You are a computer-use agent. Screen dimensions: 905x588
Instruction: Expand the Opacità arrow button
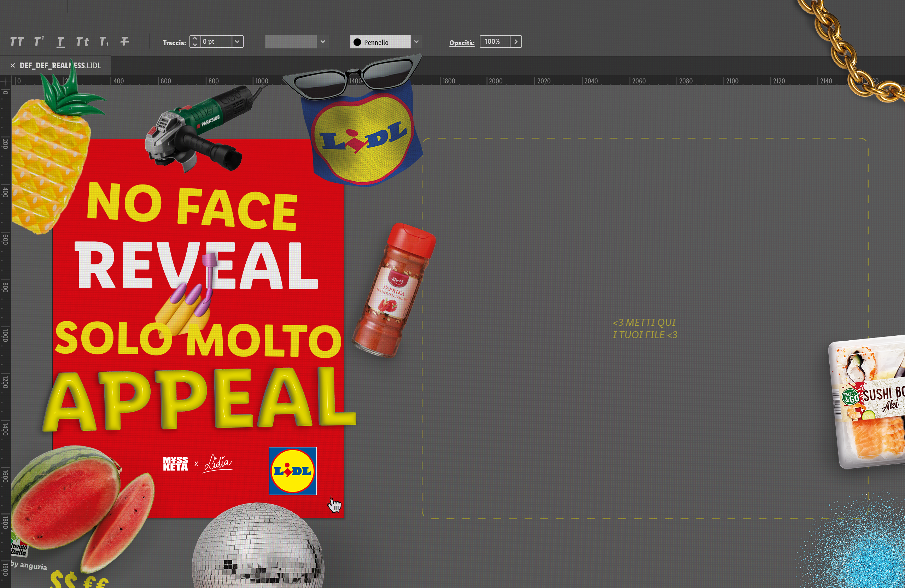coord(516,41)
